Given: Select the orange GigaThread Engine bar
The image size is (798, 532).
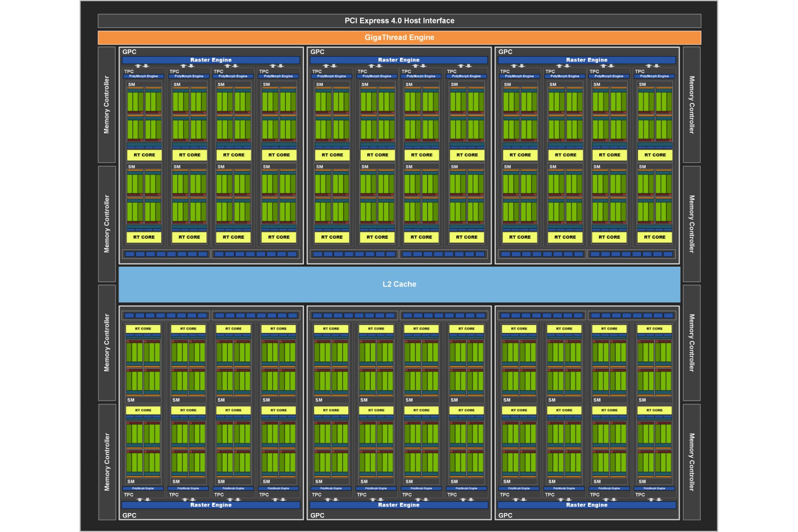Looking at the screenshot, I should [x=399, y=37].
